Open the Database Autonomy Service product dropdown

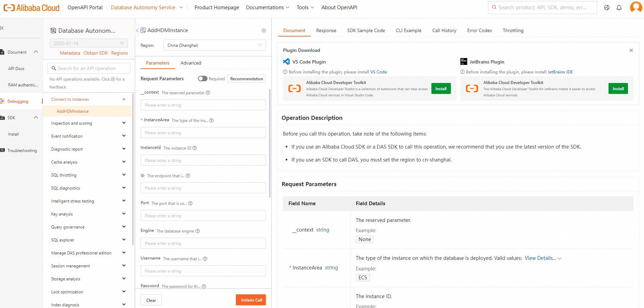(147, 8)
